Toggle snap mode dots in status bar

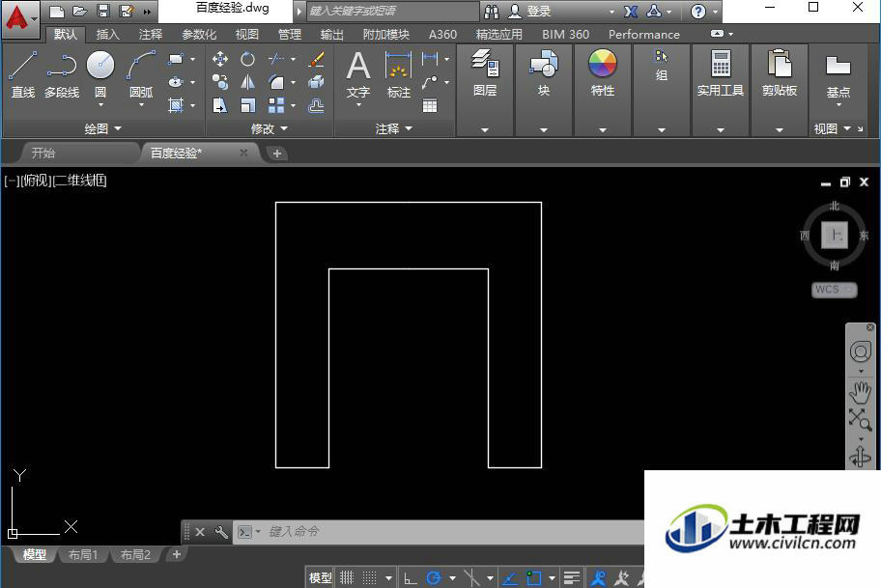369,577
